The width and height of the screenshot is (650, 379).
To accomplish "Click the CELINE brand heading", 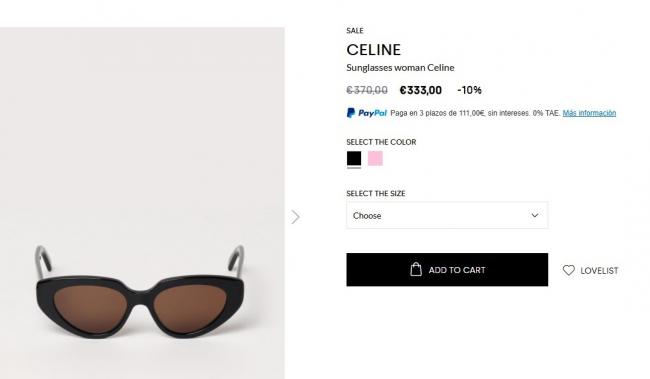I will [x=374, y=50].
